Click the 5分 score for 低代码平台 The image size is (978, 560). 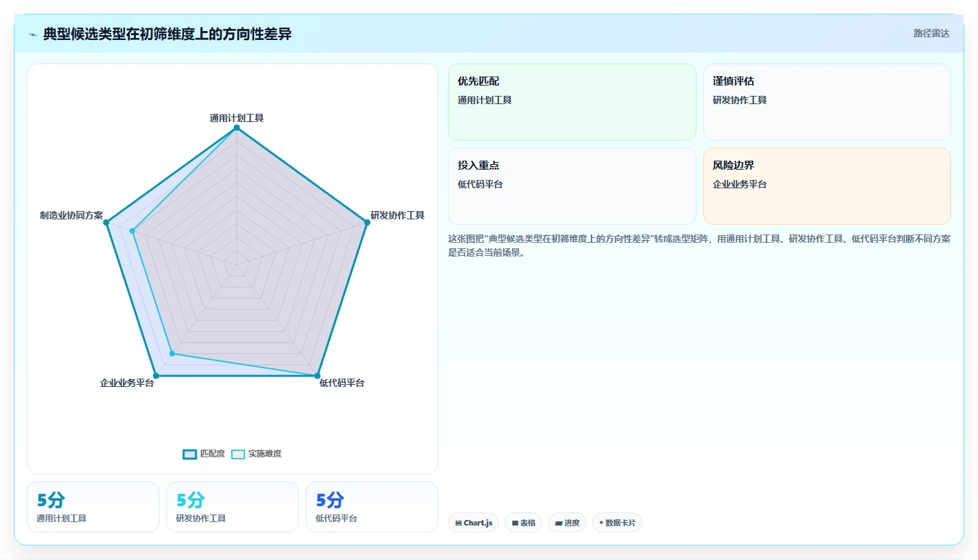pyautogui.click(x=330, y=500)
